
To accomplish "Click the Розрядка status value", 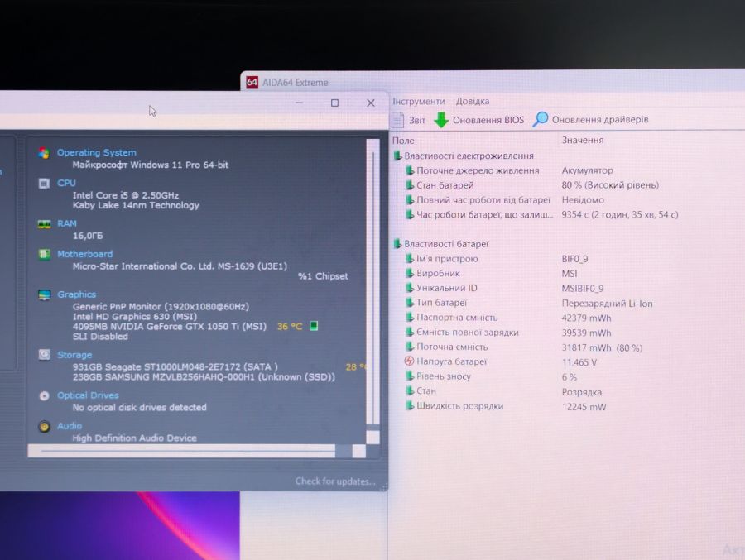I will pos(582,392).
